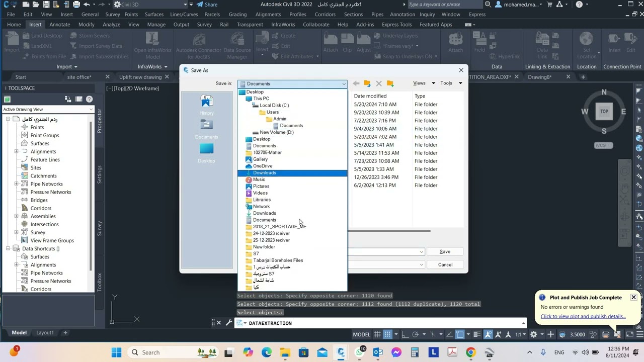The width and height of the screenshot is (644, 362).
Task: Open the Analyze ribbon tab
Action: (111, 24)
